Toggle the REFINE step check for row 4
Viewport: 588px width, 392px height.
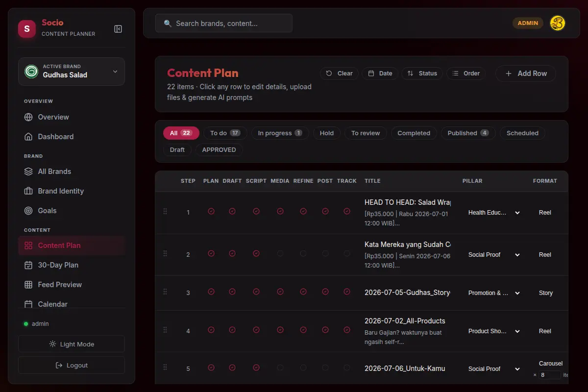(303, 330)
